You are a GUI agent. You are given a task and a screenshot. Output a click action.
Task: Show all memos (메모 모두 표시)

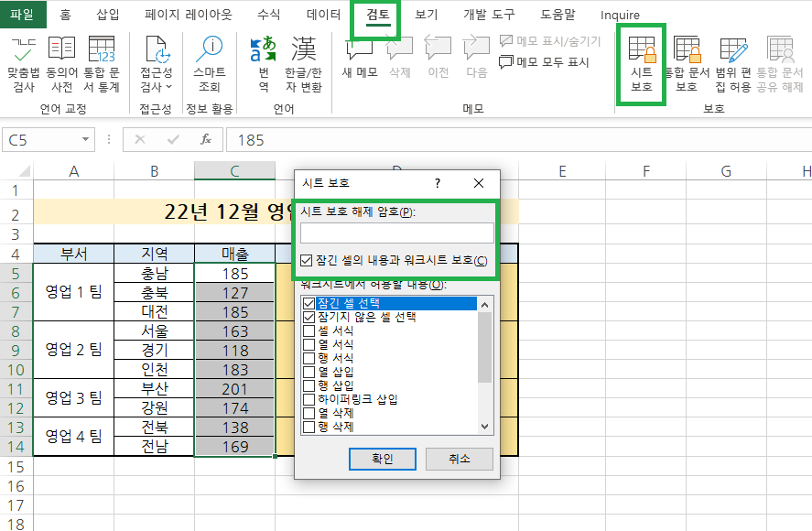[x=544, y=62]
